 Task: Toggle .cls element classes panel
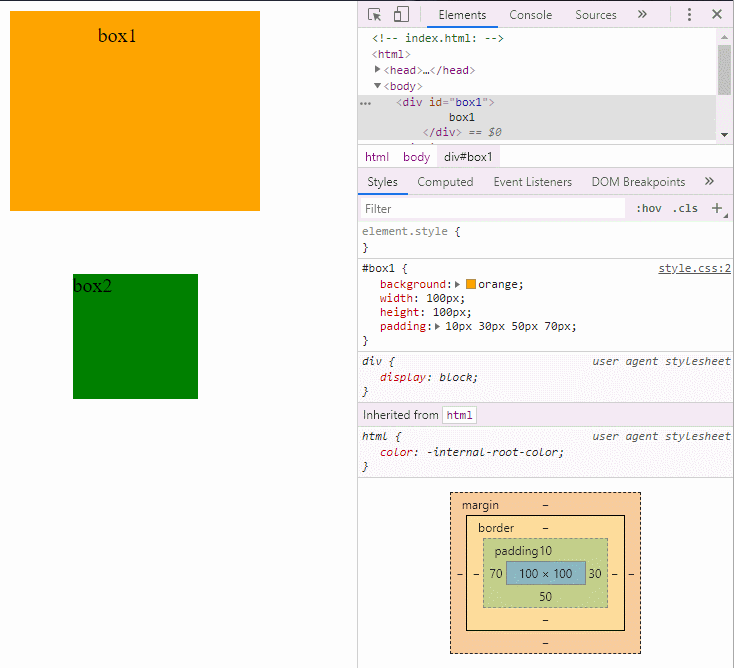click(685, 208)
